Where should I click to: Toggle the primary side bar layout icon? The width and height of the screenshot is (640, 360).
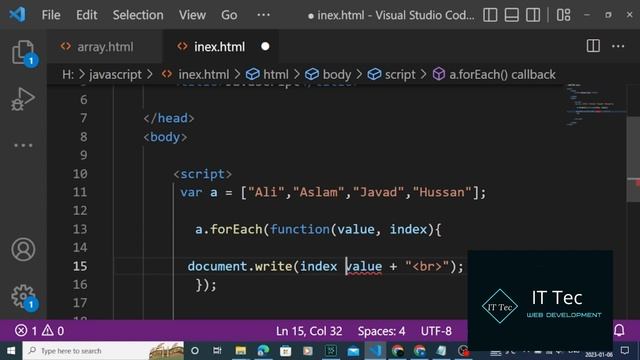click(x=490, y=15)
